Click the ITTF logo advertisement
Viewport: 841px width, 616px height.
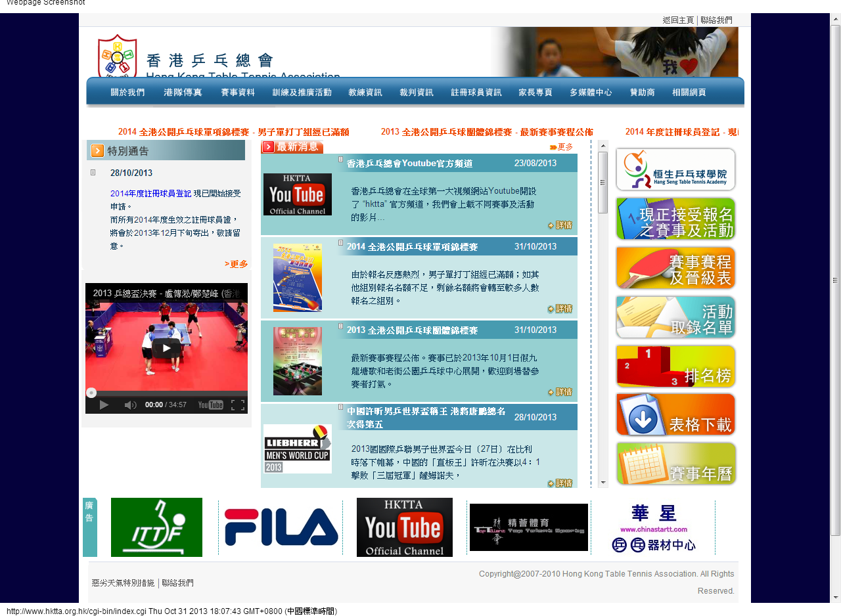point(156,527)
